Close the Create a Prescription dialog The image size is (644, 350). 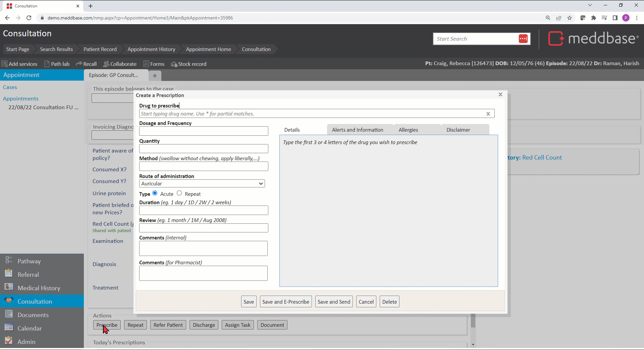click(500, 94)
